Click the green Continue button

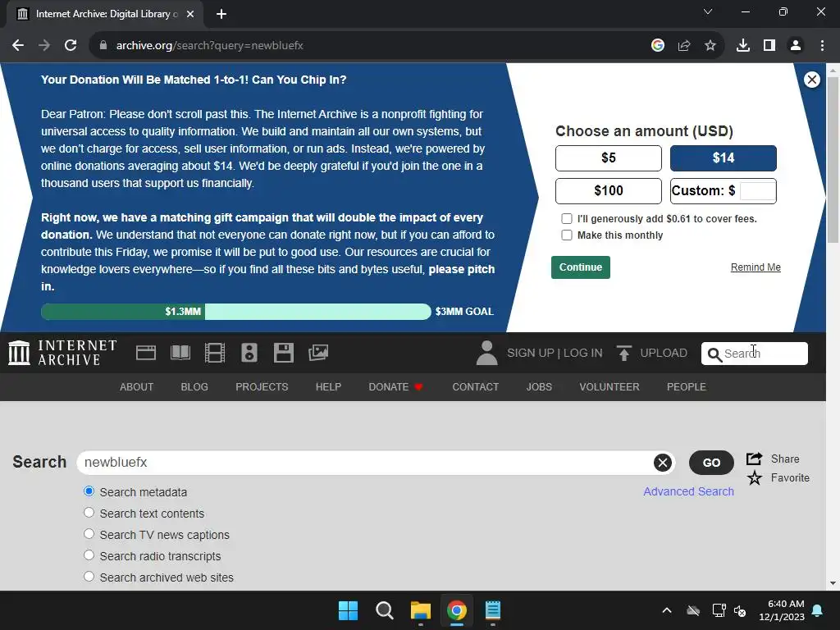[581, 267]
